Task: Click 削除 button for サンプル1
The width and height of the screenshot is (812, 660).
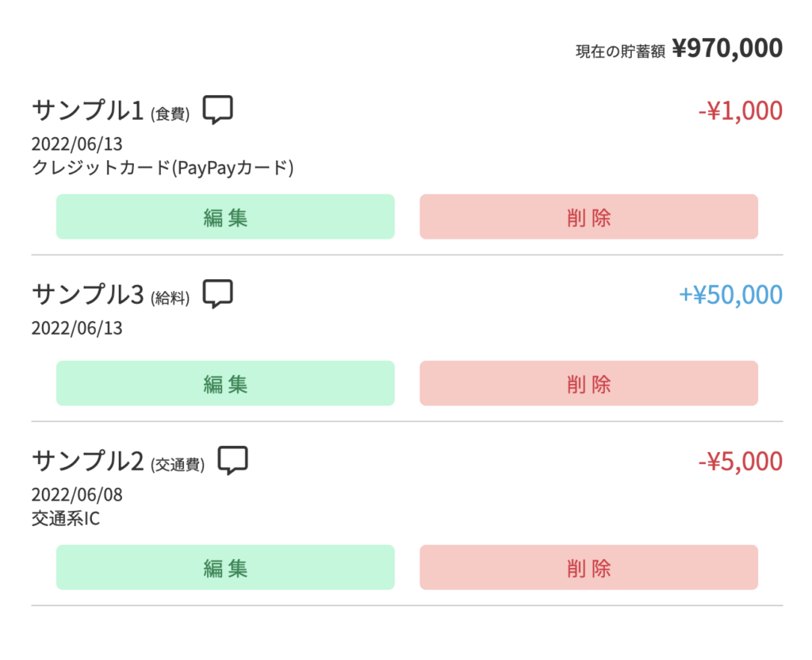Action: coord(589,217)
